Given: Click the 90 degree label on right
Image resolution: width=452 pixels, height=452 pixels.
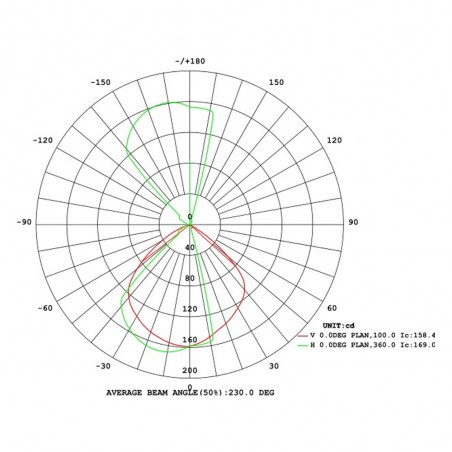Looking at the screenshot, I should click(x=353, y=222).
